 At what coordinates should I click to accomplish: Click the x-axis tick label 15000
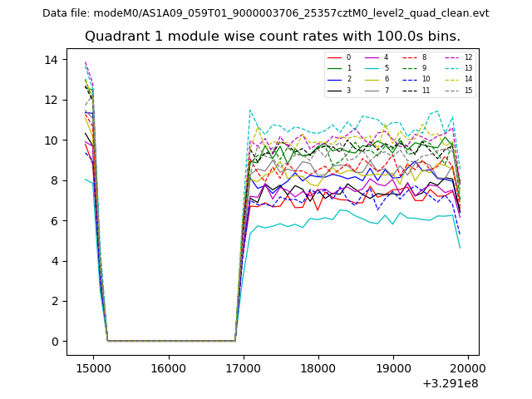[92, 366]
